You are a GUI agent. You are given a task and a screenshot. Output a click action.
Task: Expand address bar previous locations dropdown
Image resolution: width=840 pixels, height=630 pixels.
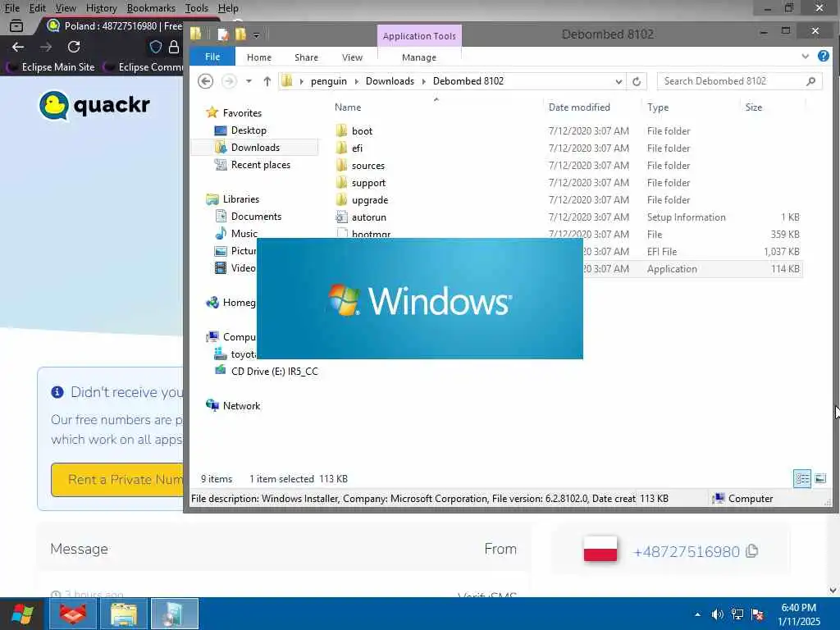click(x=619, y=81)
